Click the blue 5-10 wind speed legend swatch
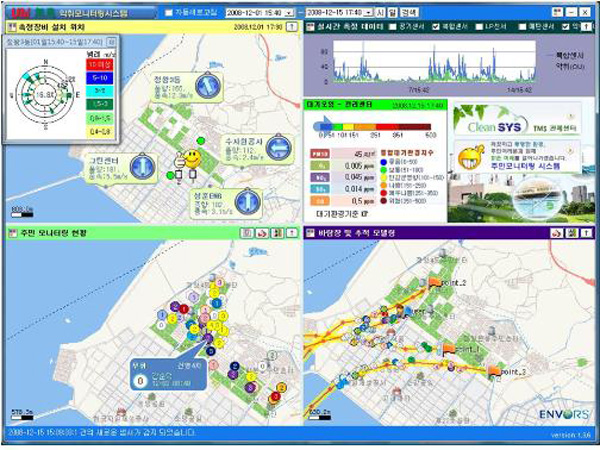Screen dimensions: 600x450 point(100,78)
